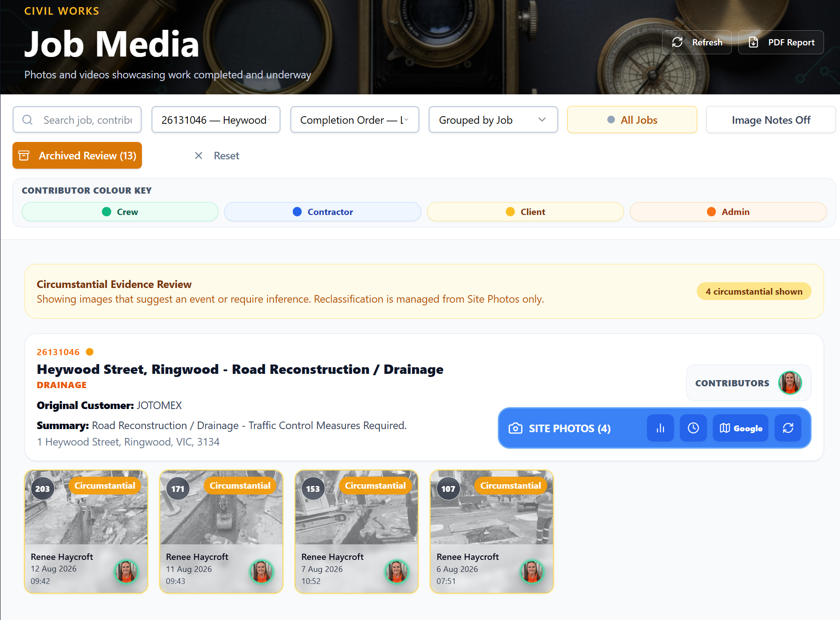Click avatar on 7 Aug 2026 photo card
The width and height of the screenshot is (840, 620).
click(x=397, y=571)
